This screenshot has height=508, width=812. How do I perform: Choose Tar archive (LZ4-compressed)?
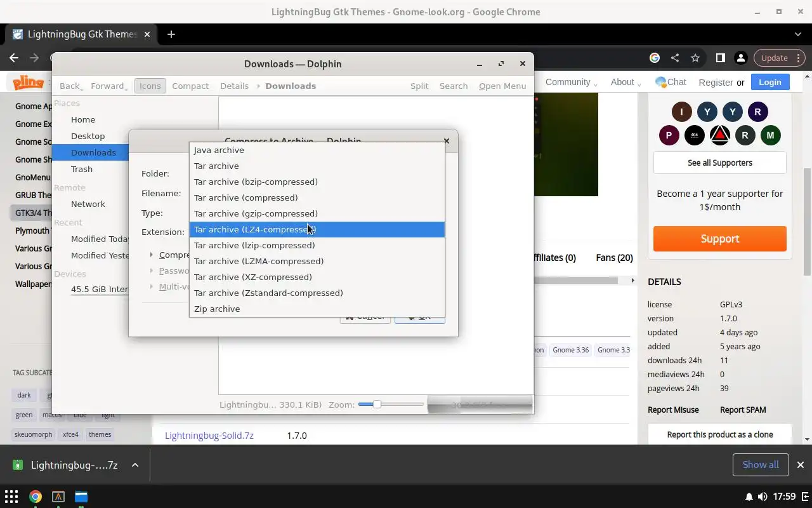[317, 229]
